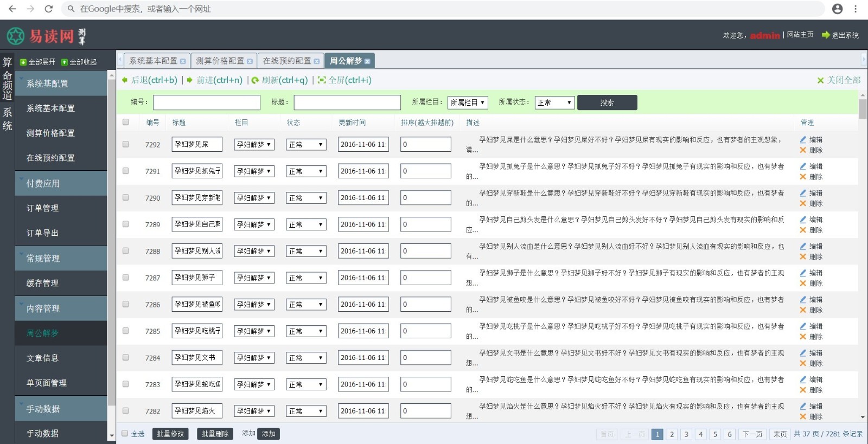Check the checkbox for row 7290
The image size is (868, 444).
coord(126,197)
